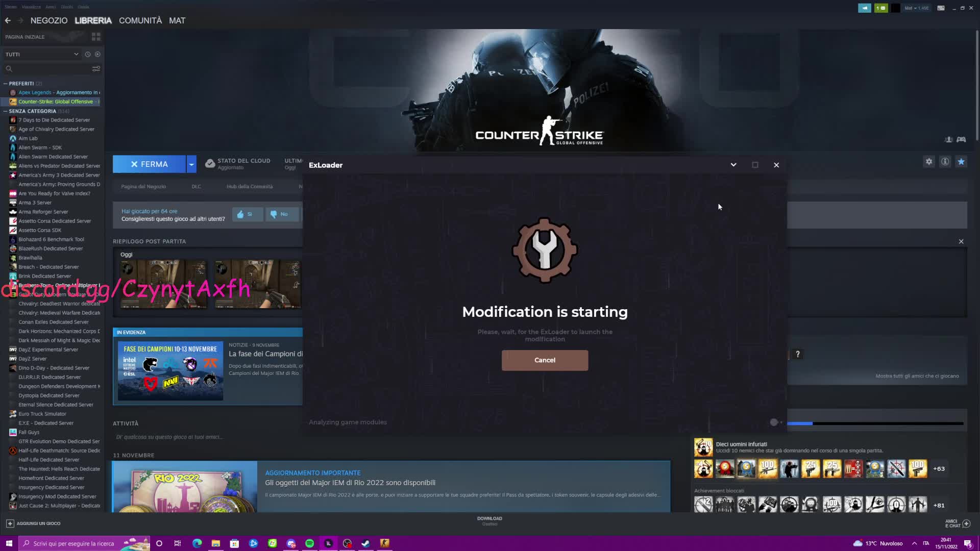
Task: Open the COMUNITÀ menu
Action: pos(140,20)
